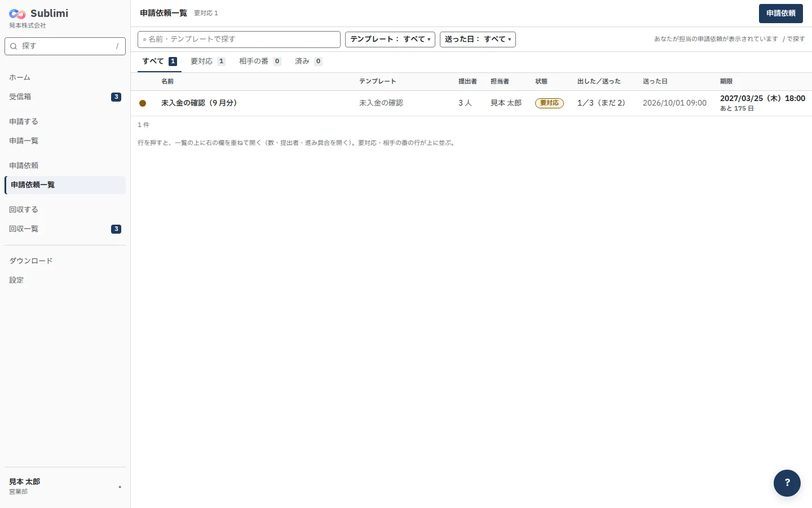
Task: Click the sent date 2026/10/01 09:00
Action: (674, 103)
